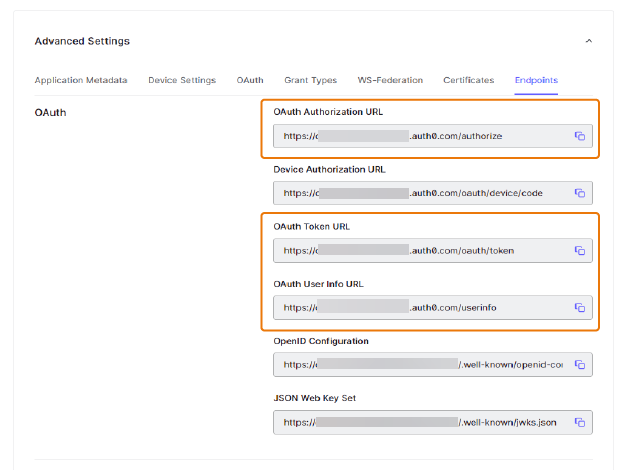The height and width of the screenshot is (470, 635).
Task: Click the 'OAuth User Info URL' label
Action: point(318,284)
